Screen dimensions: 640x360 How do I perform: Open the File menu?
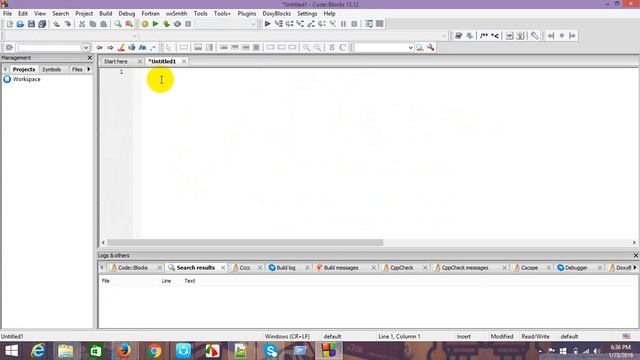pyautogui.click(x=7, y=13)
